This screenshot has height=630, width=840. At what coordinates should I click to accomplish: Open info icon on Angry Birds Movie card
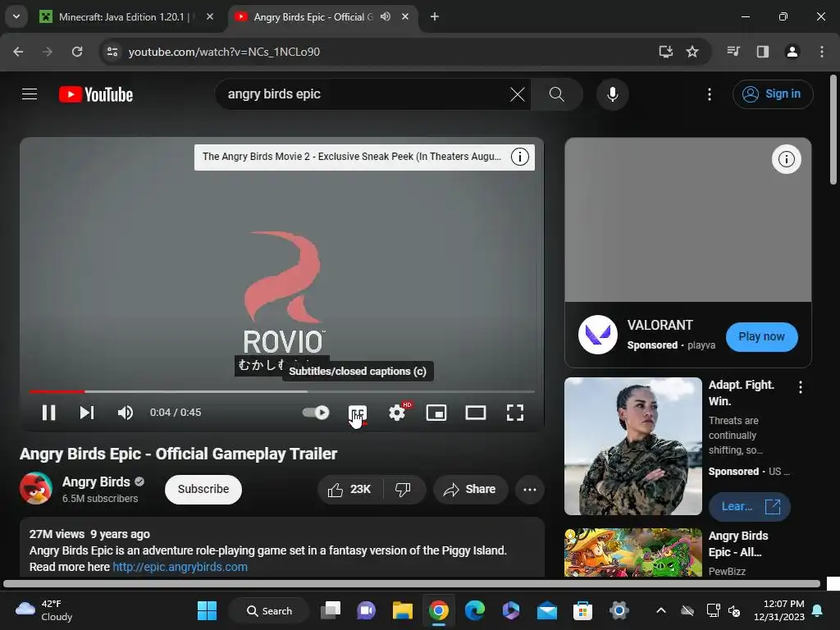519,157
